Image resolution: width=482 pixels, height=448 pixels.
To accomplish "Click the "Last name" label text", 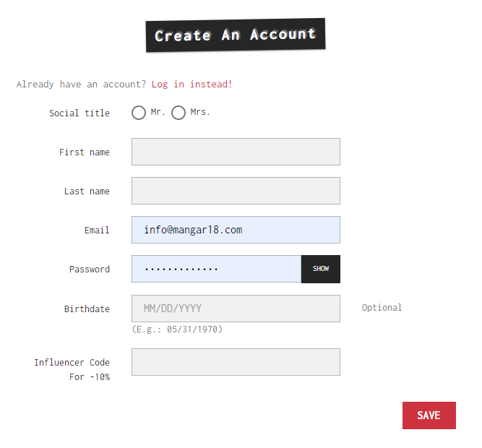I will (x=87, y=191).
